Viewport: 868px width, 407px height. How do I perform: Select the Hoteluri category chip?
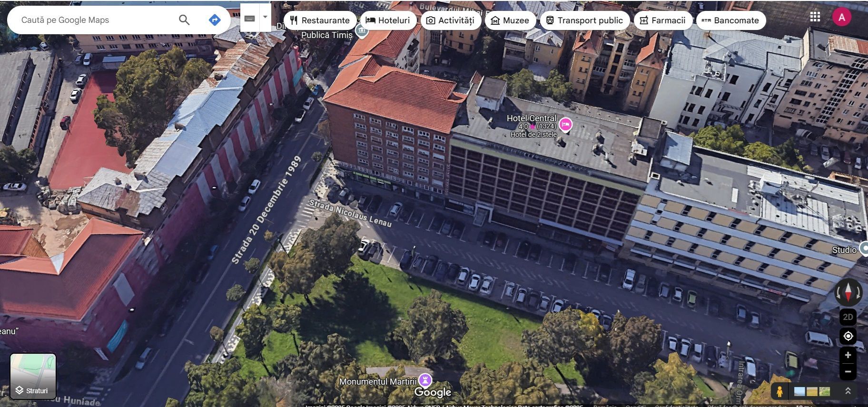click(388, 20)
